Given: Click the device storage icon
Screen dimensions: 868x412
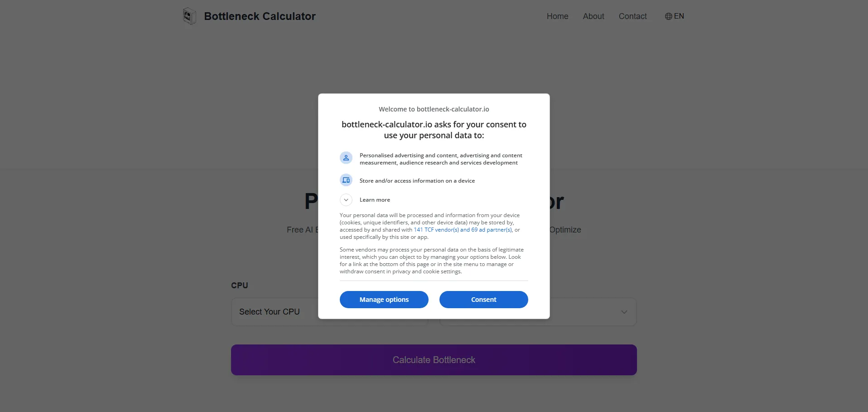Looking at the screenshot, I should 346,180.
